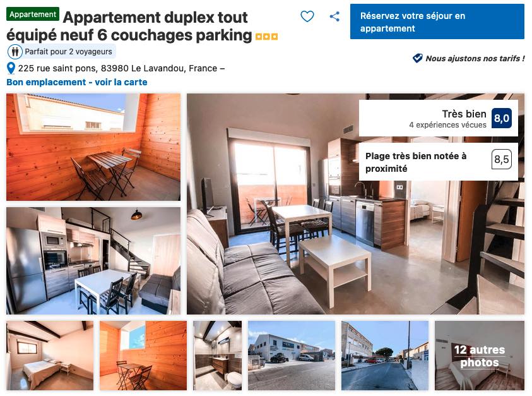Click the three yellow star rating squares

click(x=267, y=37)
